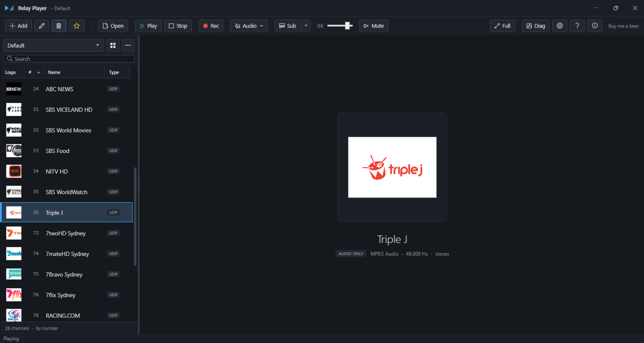This screenshot has width=644, height=343.
Task: Sort channels by Name column header
Action: (74, 72)
